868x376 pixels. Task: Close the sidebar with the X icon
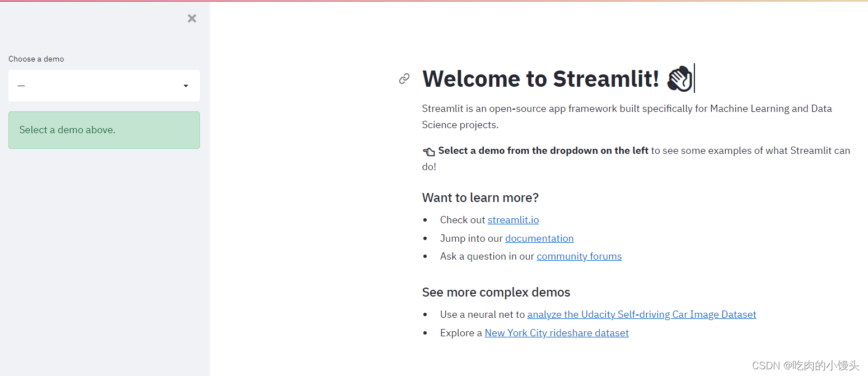192,18
